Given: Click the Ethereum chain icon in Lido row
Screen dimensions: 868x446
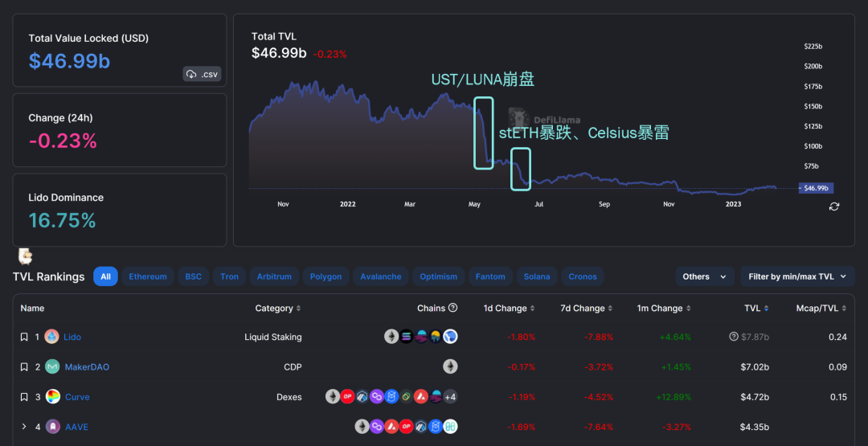Looking at the screenshot, I should click(391, 337).
